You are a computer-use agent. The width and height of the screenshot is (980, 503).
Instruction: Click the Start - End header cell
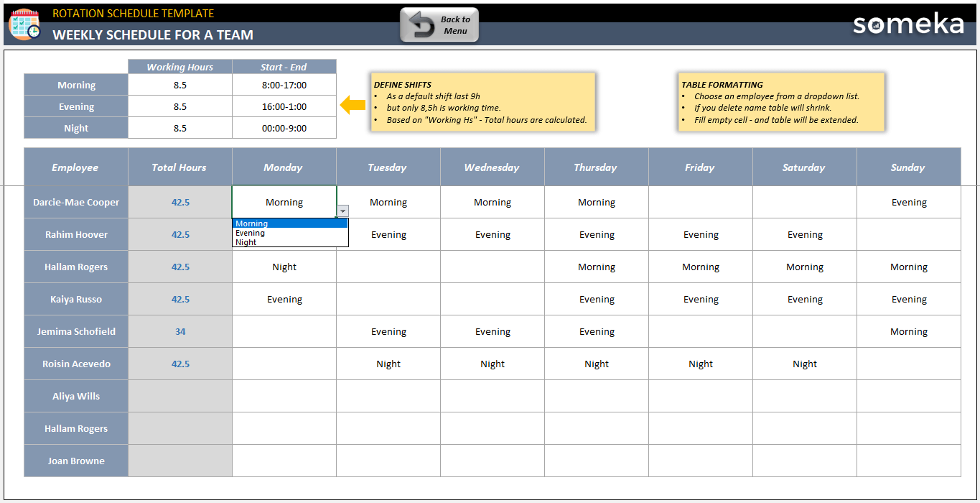(x=284, y=67)
